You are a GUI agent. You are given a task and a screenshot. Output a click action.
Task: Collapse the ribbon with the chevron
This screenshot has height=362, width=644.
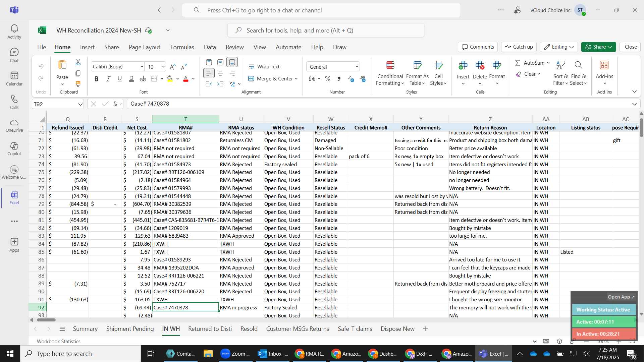[634, 92]
